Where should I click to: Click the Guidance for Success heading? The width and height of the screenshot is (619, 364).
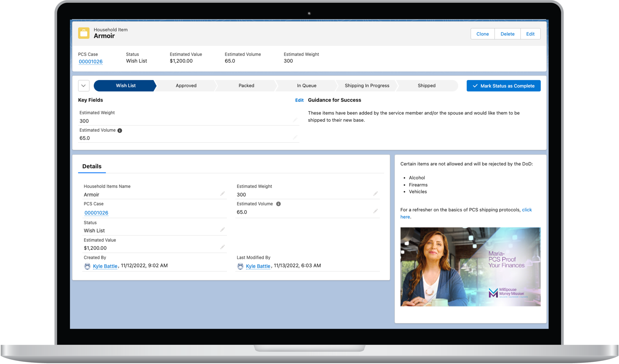(334, 100)
